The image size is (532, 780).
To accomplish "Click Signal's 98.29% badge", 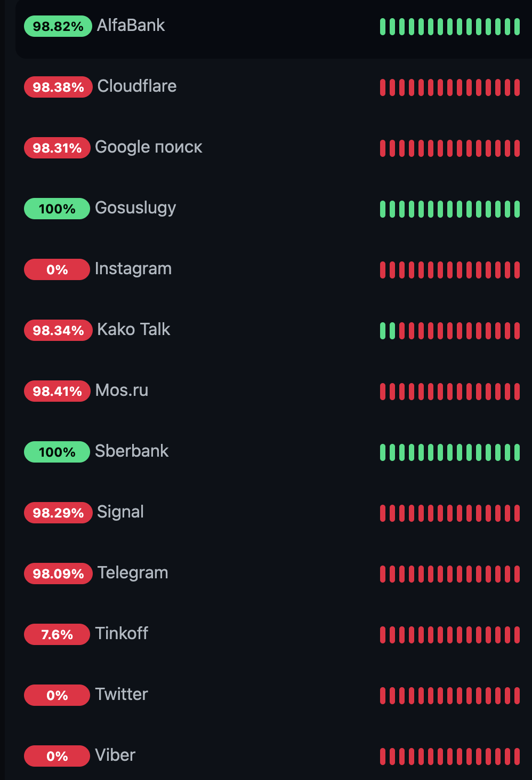I will [x=58, y=513].
